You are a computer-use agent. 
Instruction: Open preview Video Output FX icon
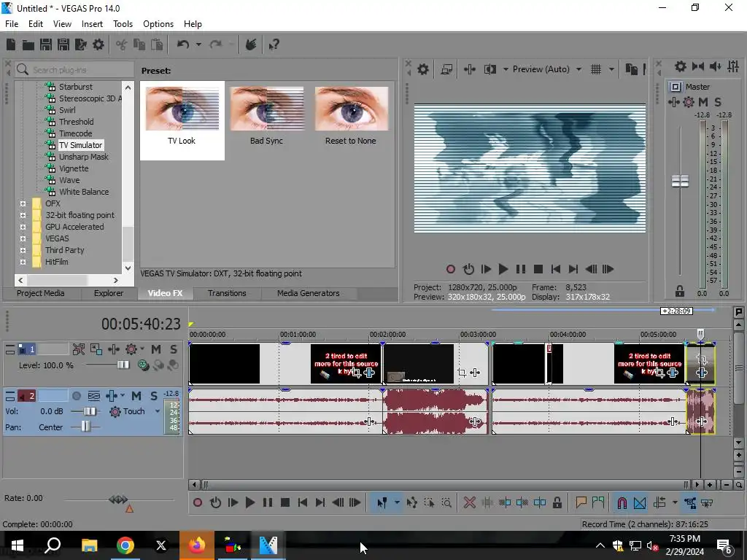pyautogui.click(x=470, y=69)
